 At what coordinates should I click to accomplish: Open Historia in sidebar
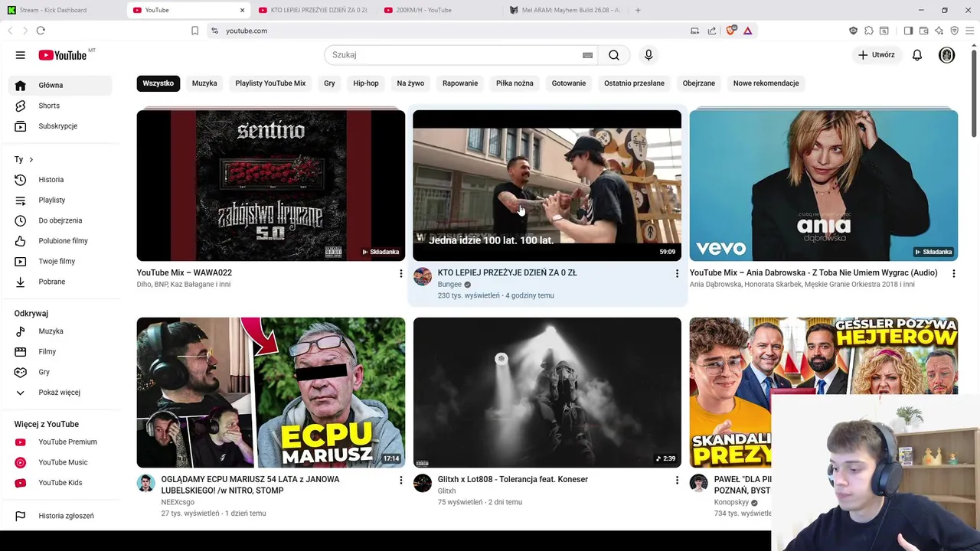[60, 180]
